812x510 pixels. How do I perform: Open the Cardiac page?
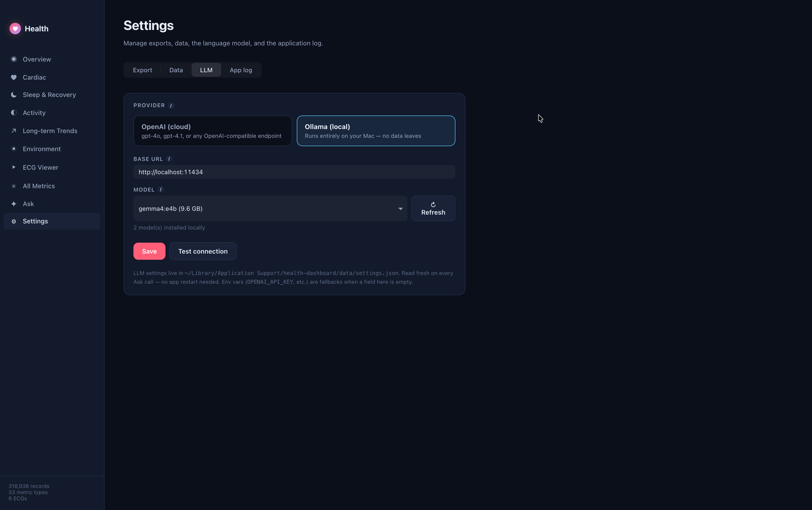[x=52, y=77]
